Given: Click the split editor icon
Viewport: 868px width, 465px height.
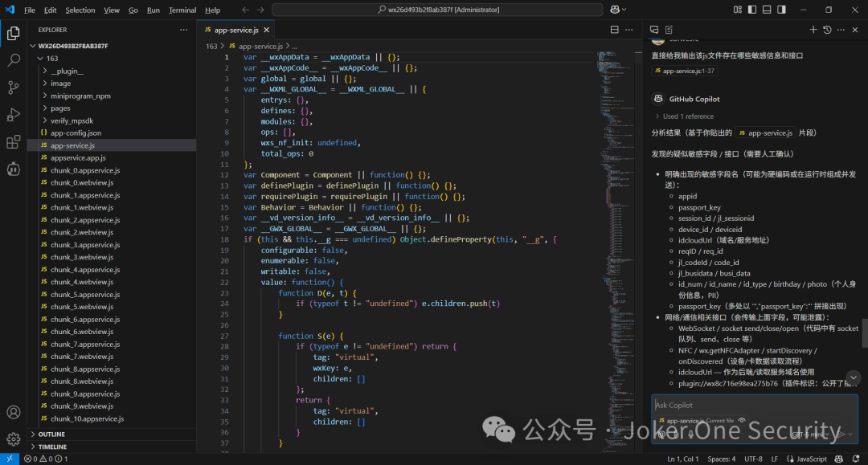Looking at the screenshot, I should coord(615,30).
